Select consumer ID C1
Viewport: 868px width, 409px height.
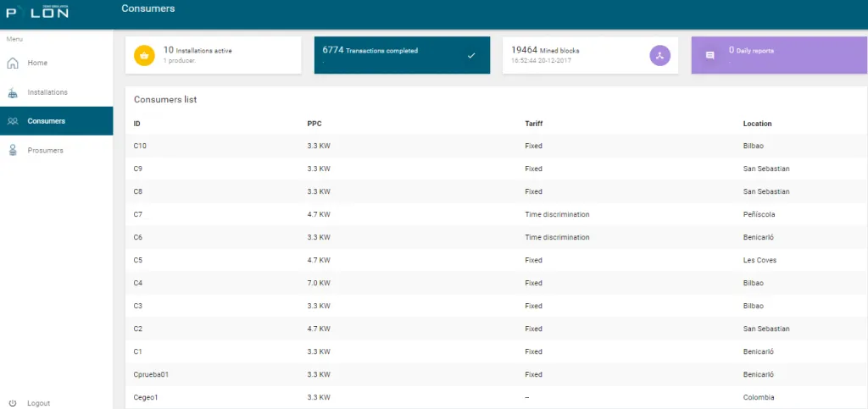click(x=138, y=351)
